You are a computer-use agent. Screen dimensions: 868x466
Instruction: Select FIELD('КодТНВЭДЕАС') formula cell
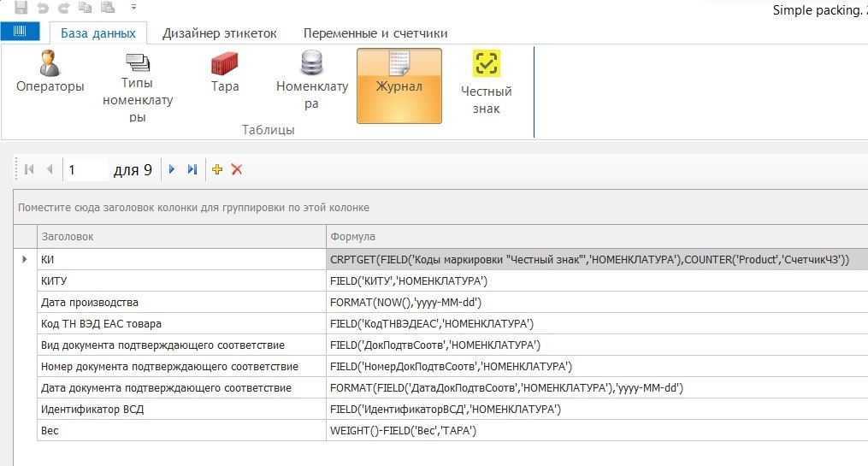tap(597, 323)
